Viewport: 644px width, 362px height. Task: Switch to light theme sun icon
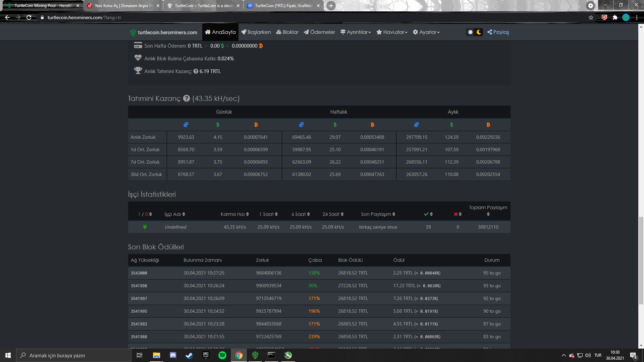pyautogui.click(x=470, y=32)
